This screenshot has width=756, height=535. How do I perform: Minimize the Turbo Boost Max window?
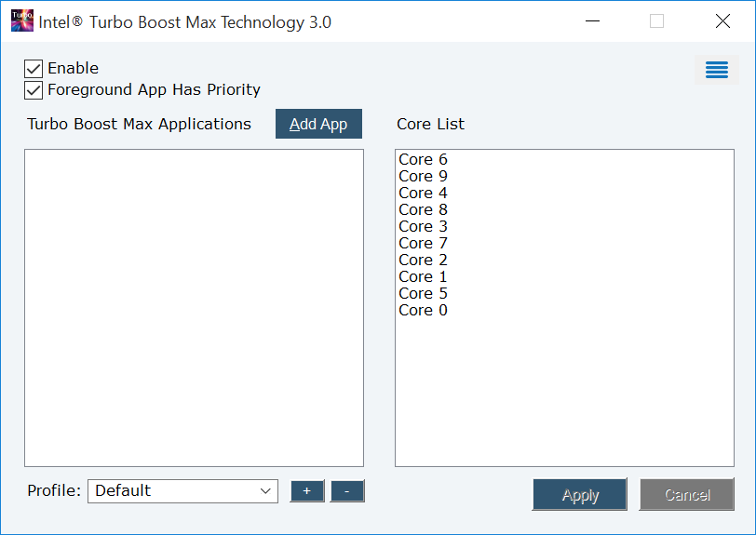(x=592, y=21)
